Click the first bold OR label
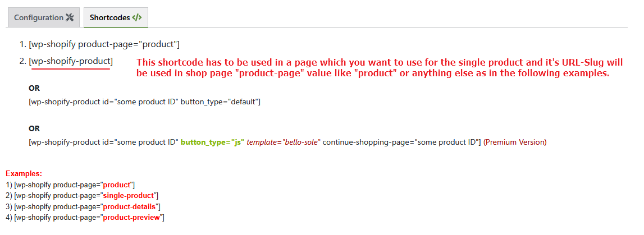 (x=34, y=89)
